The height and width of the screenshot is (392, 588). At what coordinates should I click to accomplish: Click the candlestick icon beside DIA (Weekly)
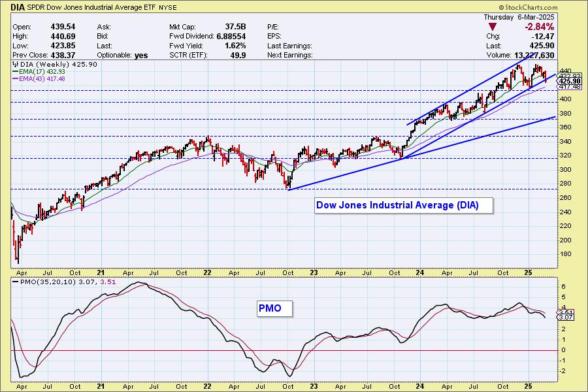pyautogui.click(x=16, y=65)
